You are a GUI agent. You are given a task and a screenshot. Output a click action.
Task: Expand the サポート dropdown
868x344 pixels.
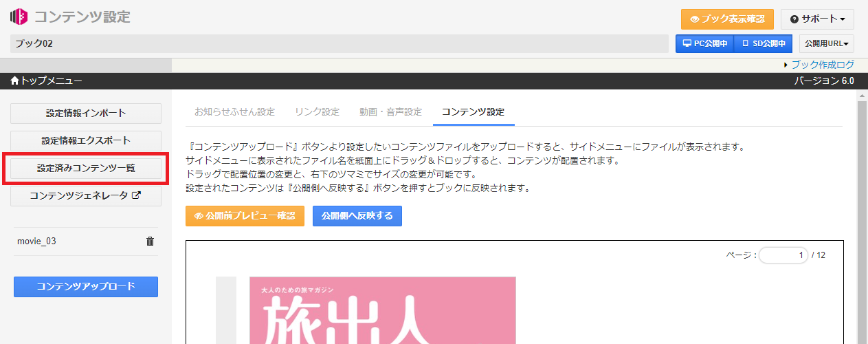817,19
